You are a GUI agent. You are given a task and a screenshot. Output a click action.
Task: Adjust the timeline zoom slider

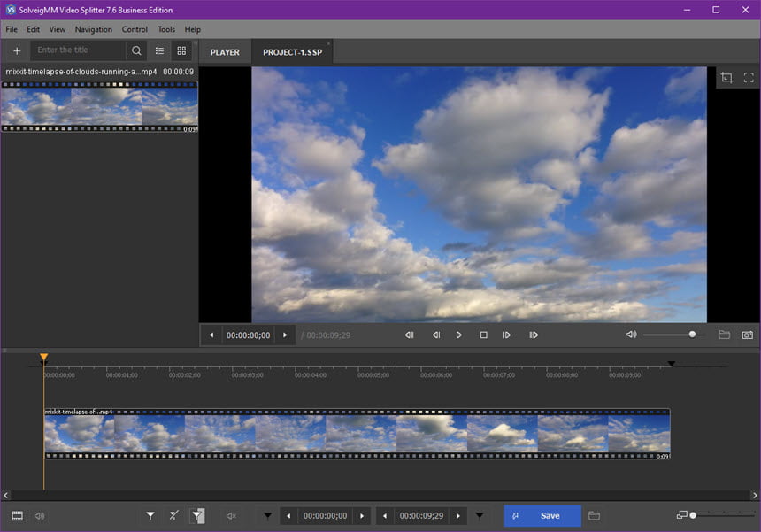tap(723, 515)
